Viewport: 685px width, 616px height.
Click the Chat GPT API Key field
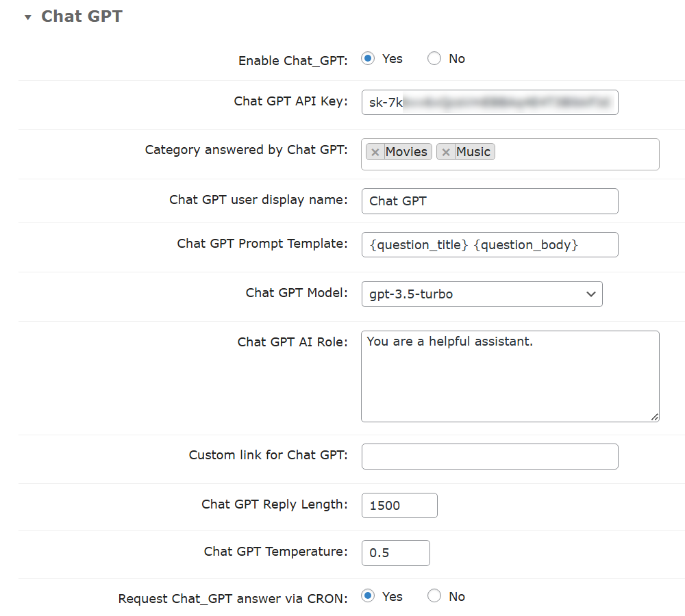(490, 102)
